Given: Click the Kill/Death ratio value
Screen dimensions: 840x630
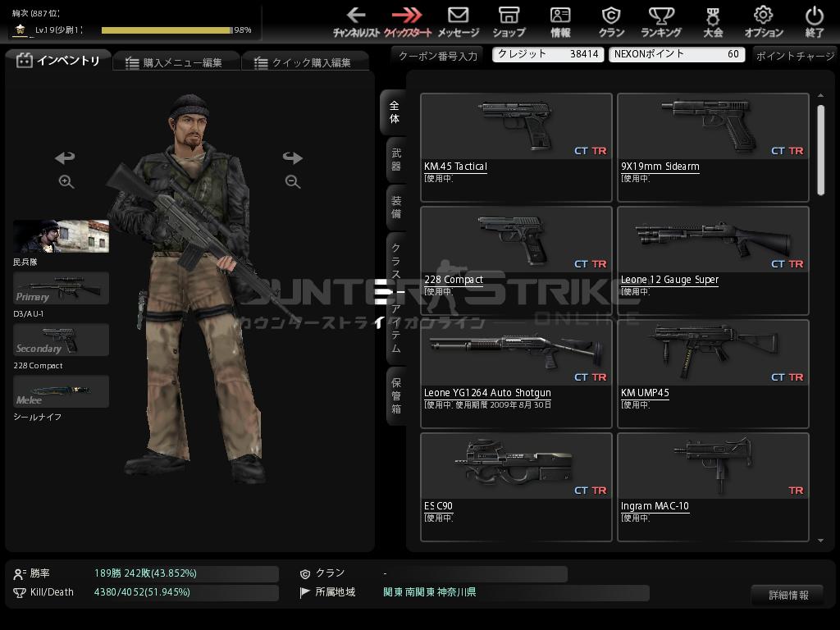Looking at the screenshot, I should tap(142, 592).
